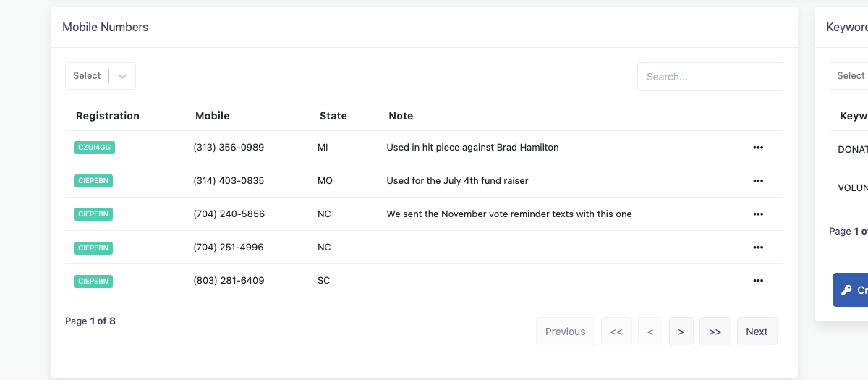Jump to last page with >> button

tap(715, 332)
